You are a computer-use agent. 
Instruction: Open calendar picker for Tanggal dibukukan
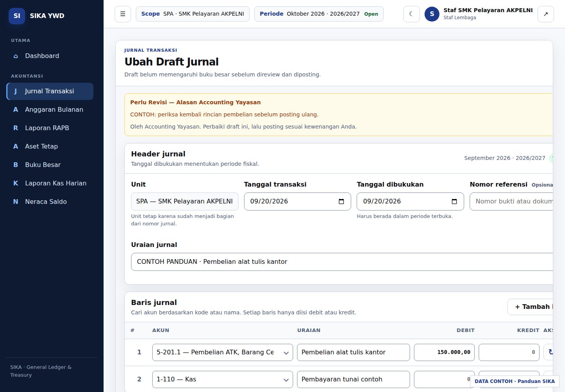(454, 201)
